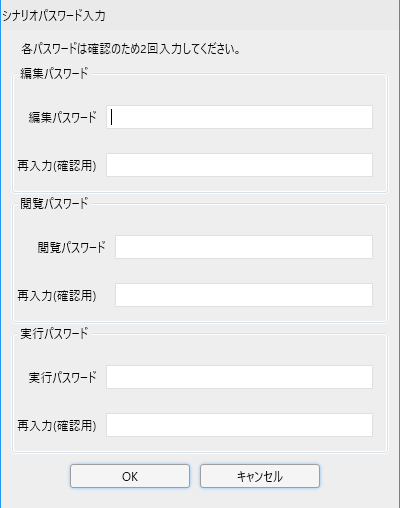Click the 閲覧パスワード label beside its input
Viewport: 400px width, 508px height.
71,247
